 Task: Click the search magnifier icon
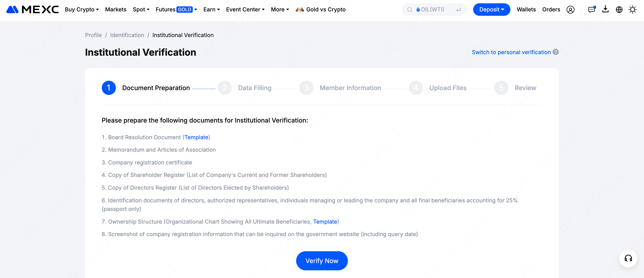(410, 9)
